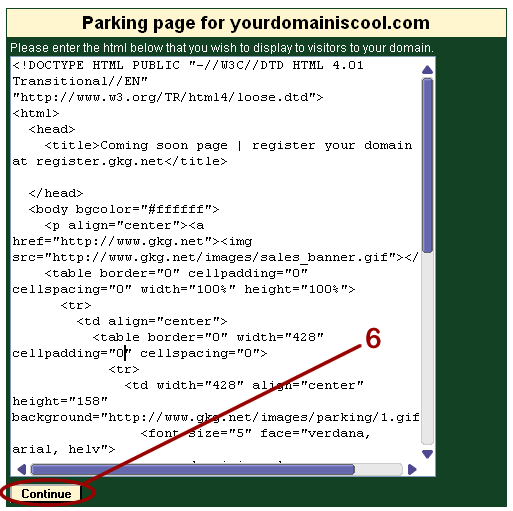
Task: Place cursor on the <!DOCTYPE HTML PUBLIC line
Action: (x=188, y=65)
